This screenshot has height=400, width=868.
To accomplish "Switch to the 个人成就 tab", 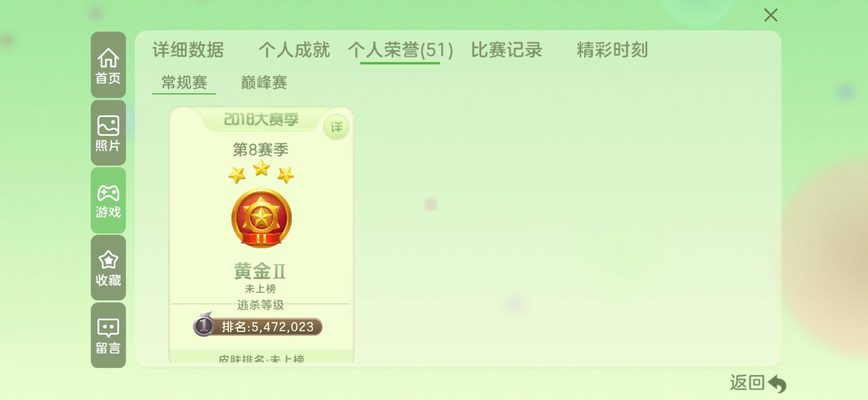I will [294, 50].
